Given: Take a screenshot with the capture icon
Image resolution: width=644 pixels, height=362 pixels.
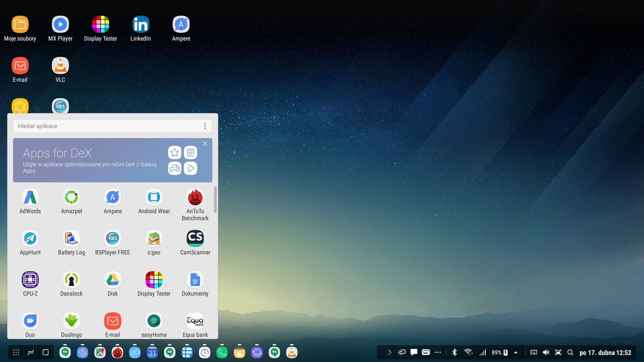Looking at the screenshot, I should click(558, 352).
